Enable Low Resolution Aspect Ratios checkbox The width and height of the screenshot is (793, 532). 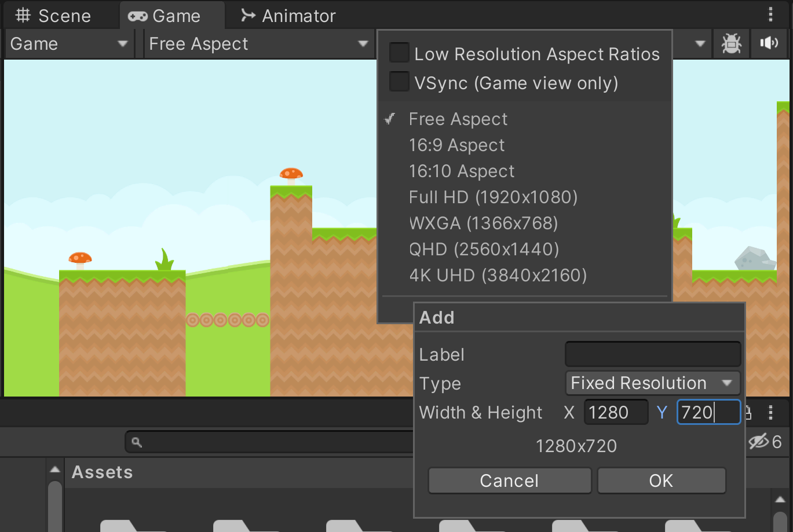pyautogui.click(x=399, y=53)
